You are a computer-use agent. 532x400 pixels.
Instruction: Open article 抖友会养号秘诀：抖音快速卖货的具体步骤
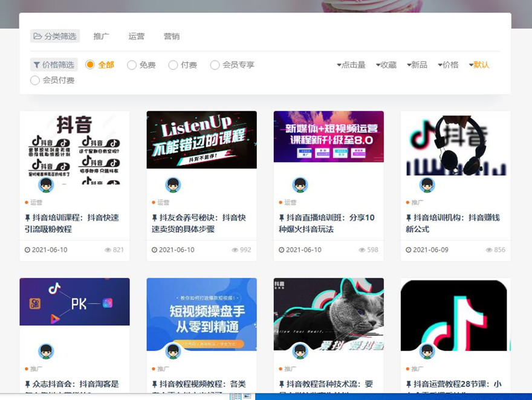[x=199, y=224]
